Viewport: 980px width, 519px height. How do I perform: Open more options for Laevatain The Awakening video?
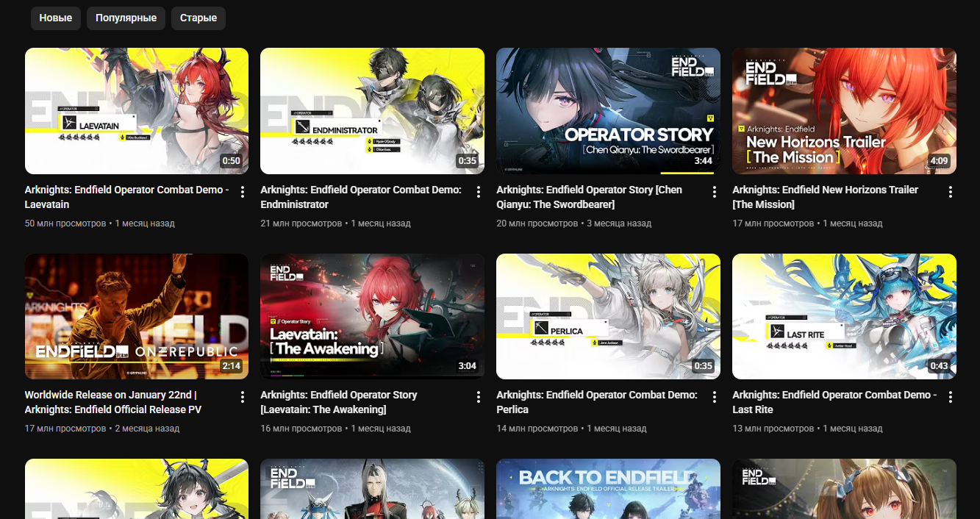479,397
